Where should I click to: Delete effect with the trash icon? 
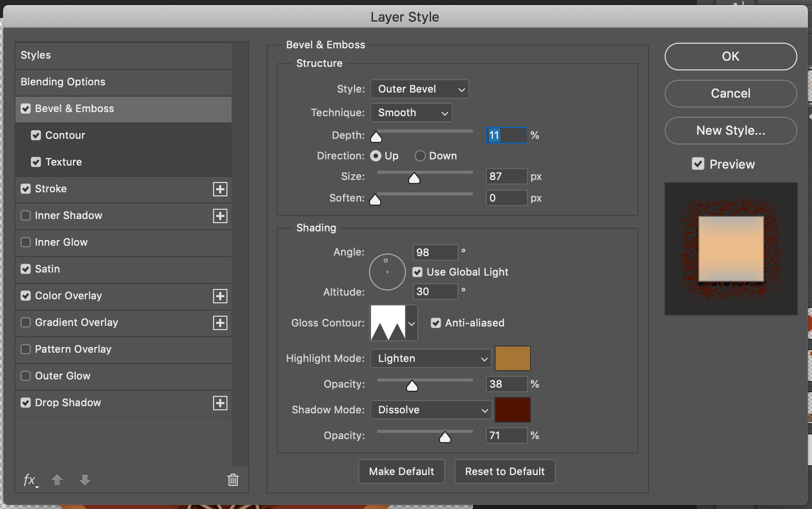(x=233, y=480)
